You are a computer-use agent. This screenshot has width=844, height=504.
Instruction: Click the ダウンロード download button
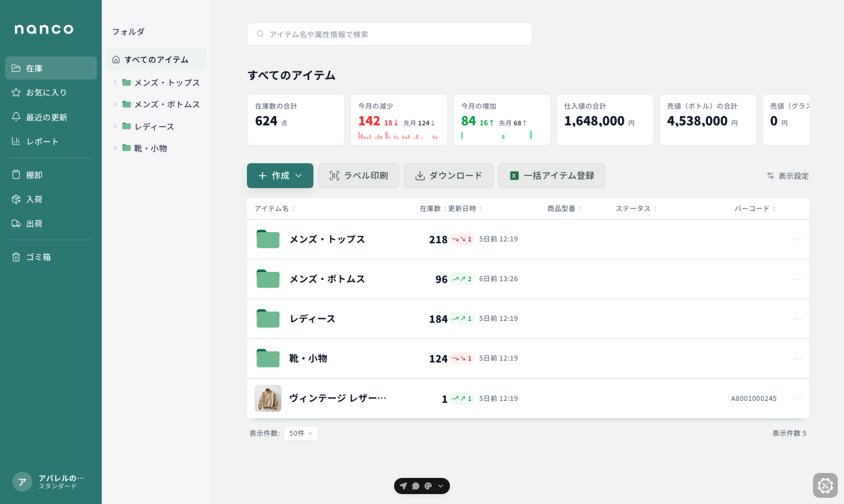pyautogui.click(x=449, y=176)
